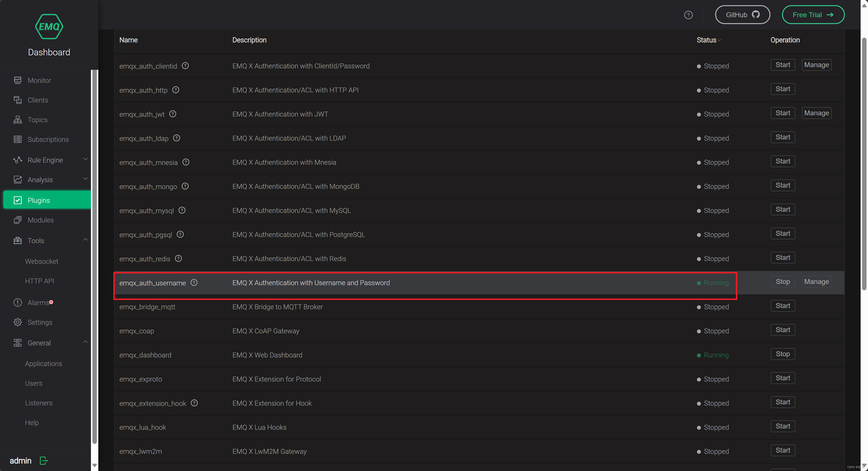Expand the Rule Engine menu
Image resolution: width=868 pixels, height=471 pixels.
click(45, 160)
